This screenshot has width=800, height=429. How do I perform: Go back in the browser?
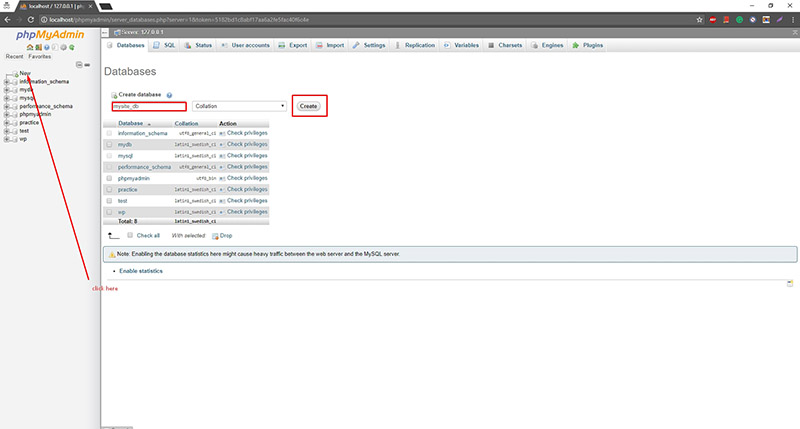tap(7, 20)
